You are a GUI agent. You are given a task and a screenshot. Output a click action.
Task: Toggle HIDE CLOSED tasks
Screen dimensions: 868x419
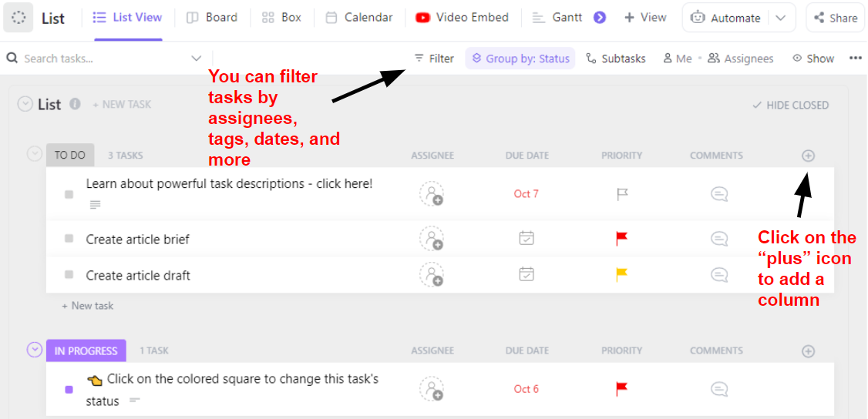coord(790,105)
